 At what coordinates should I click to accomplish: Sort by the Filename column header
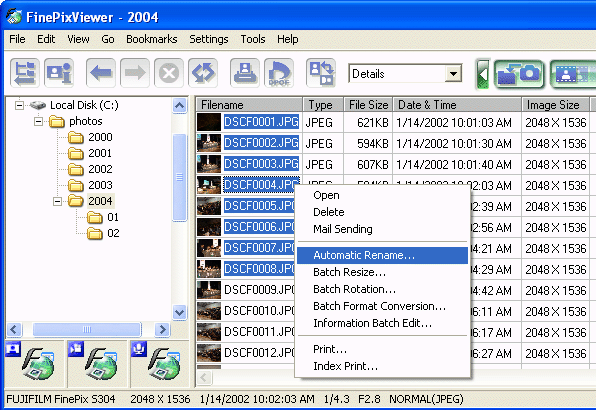[x=249, y=104]
